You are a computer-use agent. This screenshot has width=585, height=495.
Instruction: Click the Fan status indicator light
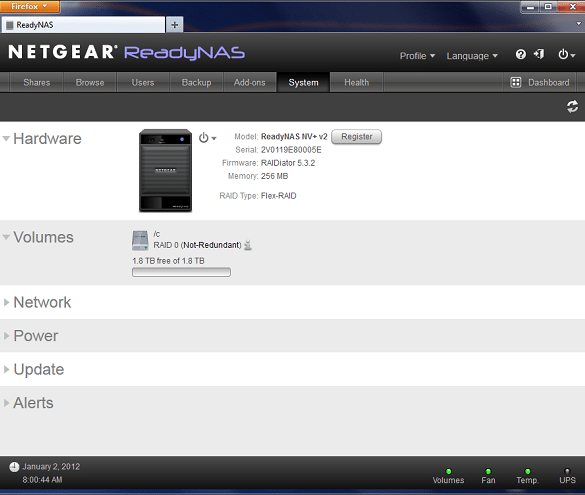pos(488,471)
